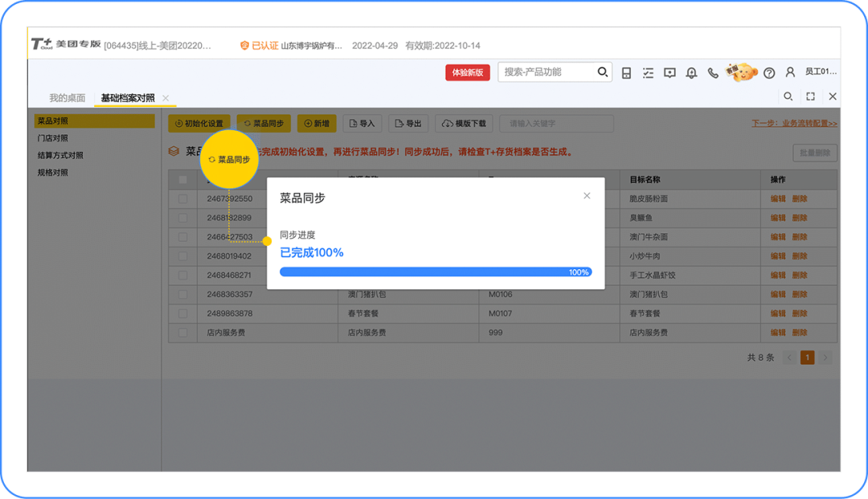
Task: Check the checkbox on the 店内服务费 row
Action: pyautogui.click(x=183, y=332)
